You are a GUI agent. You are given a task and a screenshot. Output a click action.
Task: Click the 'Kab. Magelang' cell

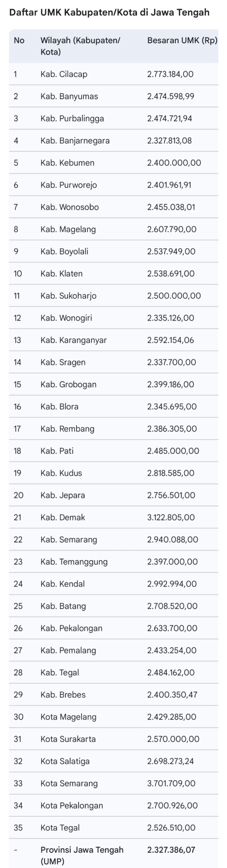tap(68, 229)
